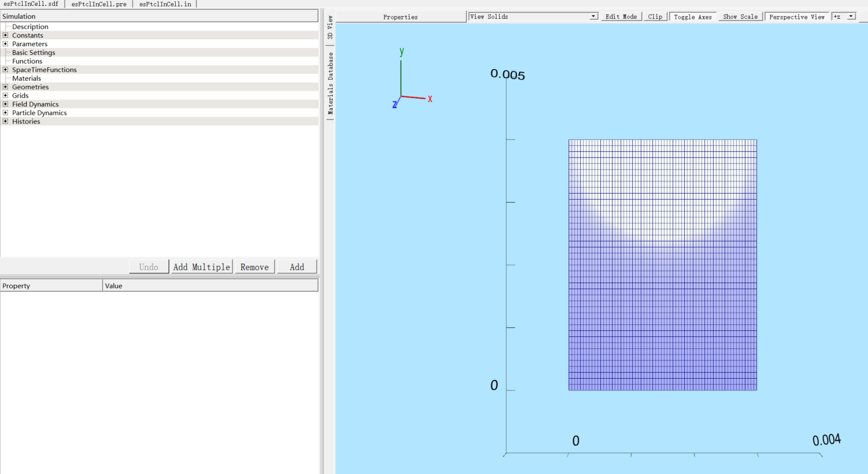Select Materials in the tree
868x474 pixels.
26,78
